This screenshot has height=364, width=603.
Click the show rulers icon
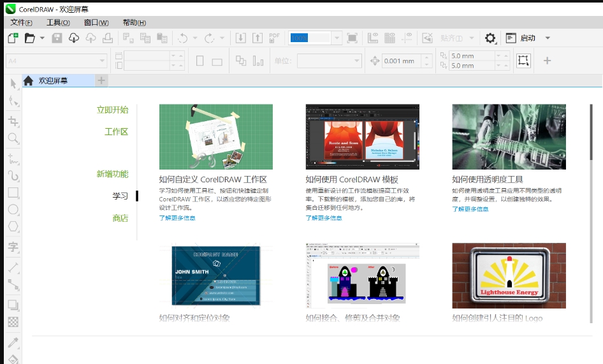pos(373,38)
